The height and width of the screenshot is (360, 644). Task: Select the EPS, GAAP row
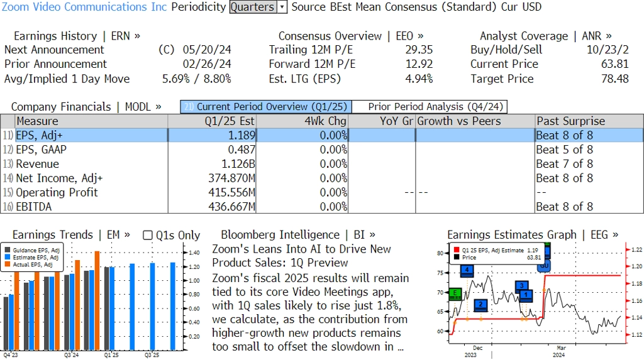click(x=322, y=150)
